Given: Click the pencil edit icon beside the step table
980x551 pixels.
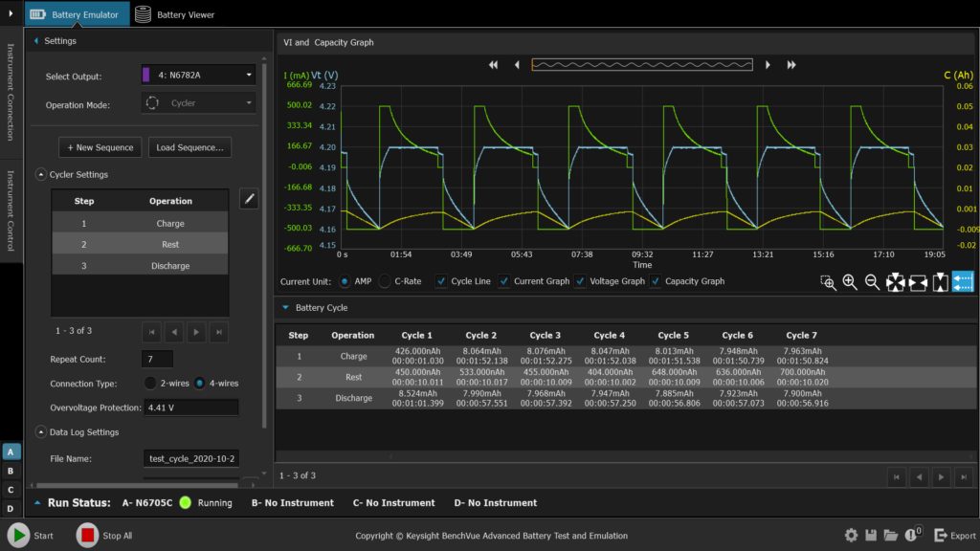Looking at the screenshot, I should (249, 199).
